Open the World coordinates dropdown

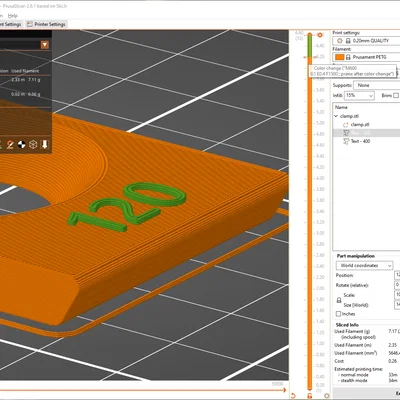365,266
